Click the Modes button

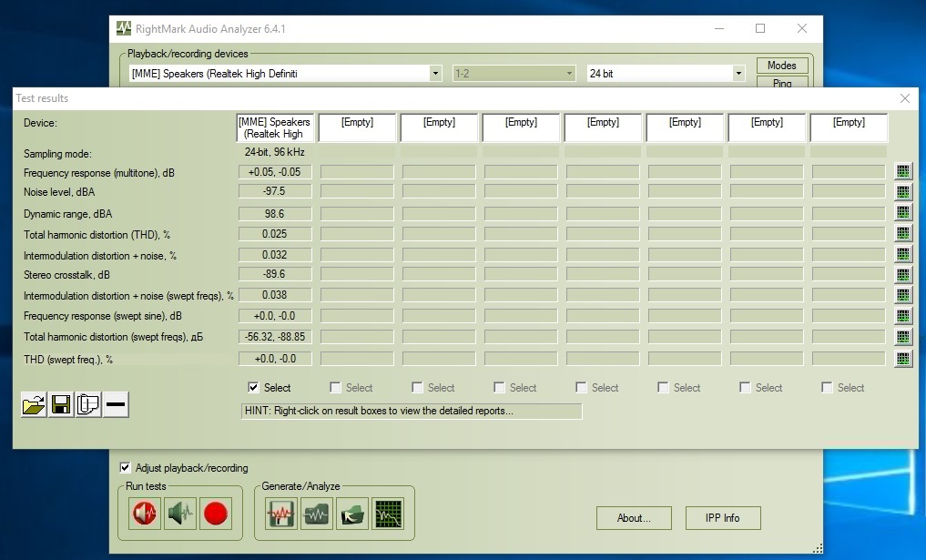point(781,66)
